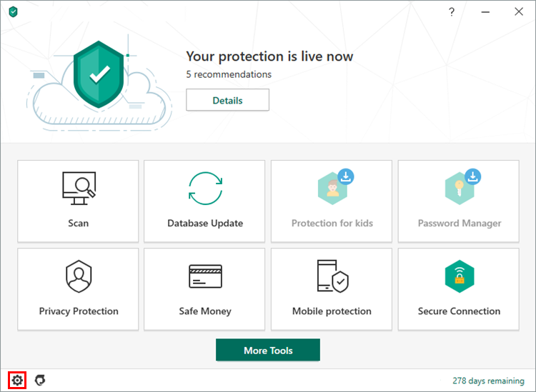Click the monitor magnifier Scan icon

[79, 189]
